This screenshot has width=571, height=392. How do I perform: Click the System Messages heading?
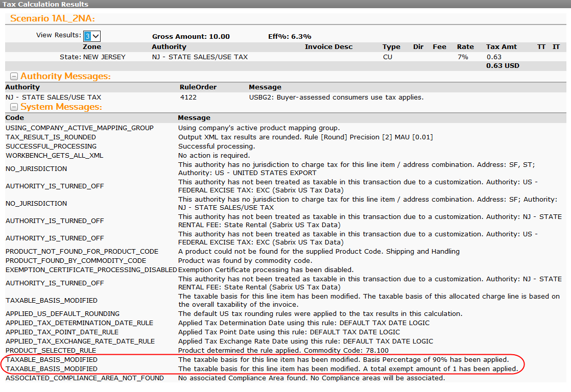61,107
